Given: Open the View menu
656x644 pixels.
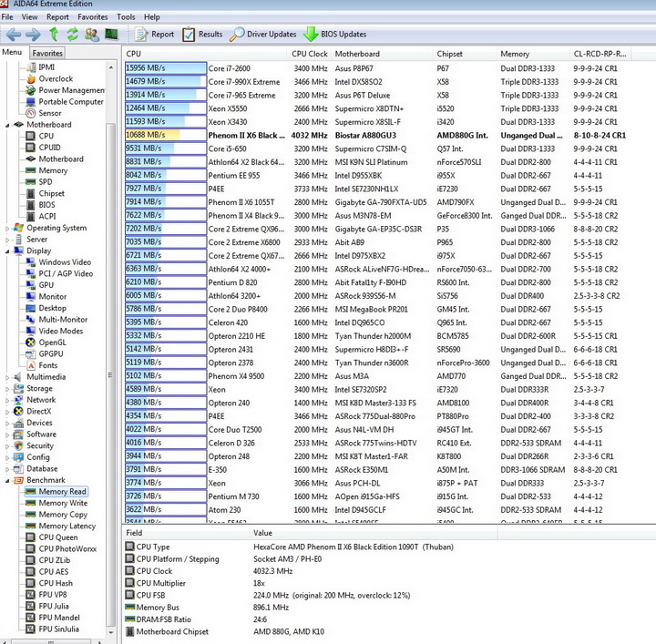Looking at the screenshot, I should click(29, 17).
